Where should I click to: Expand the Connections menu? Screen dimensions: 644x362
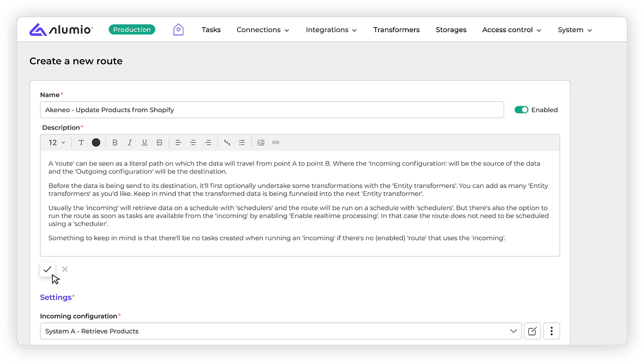click(x=263, y=30)
